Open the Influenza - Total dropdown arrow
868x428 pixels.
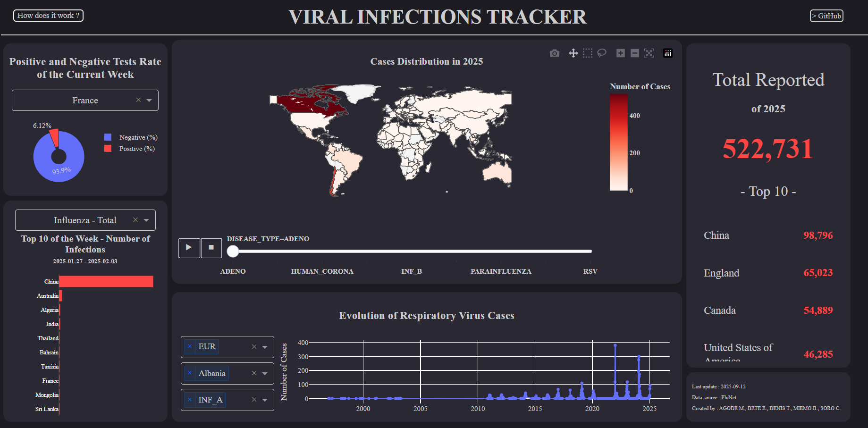(146, 220)
